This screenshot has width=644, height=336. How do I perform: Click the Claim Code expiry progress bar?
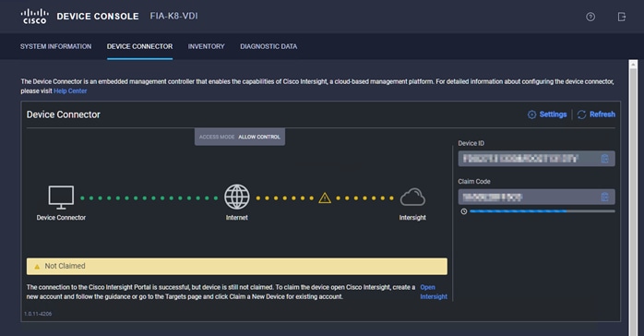pyautogui.click(x=543, y=211)
